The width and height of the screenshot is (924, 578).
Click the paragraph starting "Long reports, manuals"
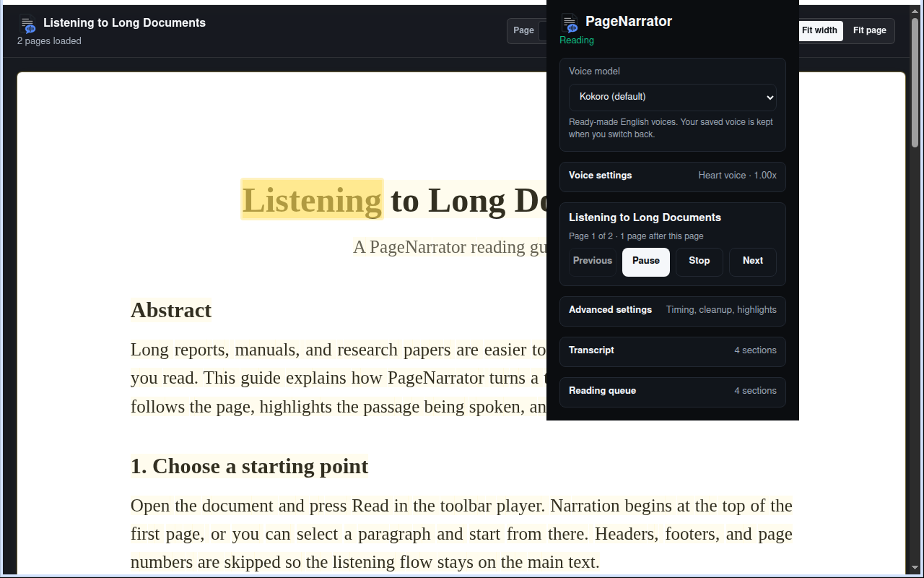[x=339, y=378]
